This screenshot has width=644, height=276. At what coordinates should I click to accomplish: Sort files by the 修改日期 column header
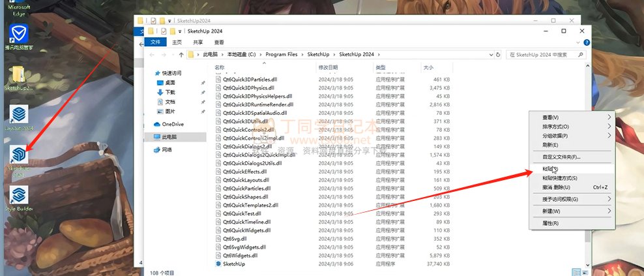coord(328,67)
